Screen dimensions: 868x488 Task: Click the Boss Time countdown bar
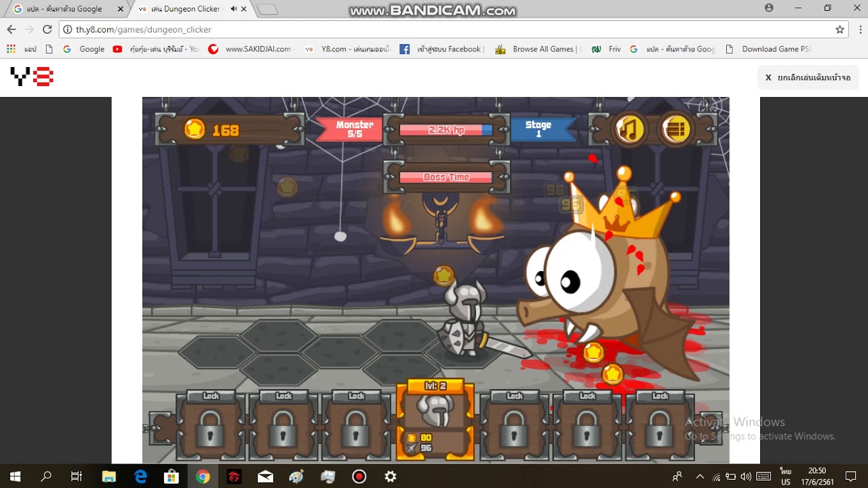pos(446,178)
